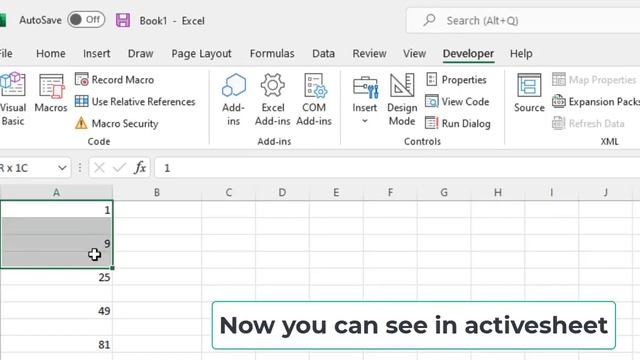
Task: Open the Macros dialog
Action: [x=51, y=93]
